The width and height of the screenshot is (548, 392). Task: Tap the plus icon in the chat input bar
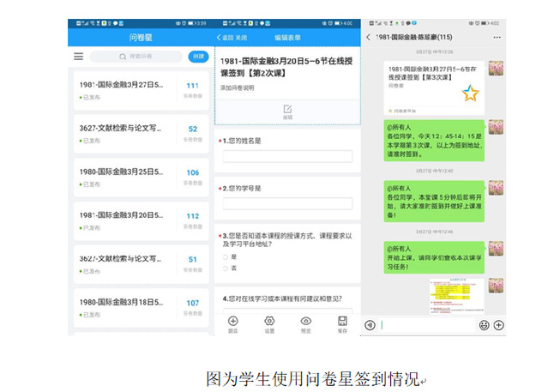click(x=499, y=325)
